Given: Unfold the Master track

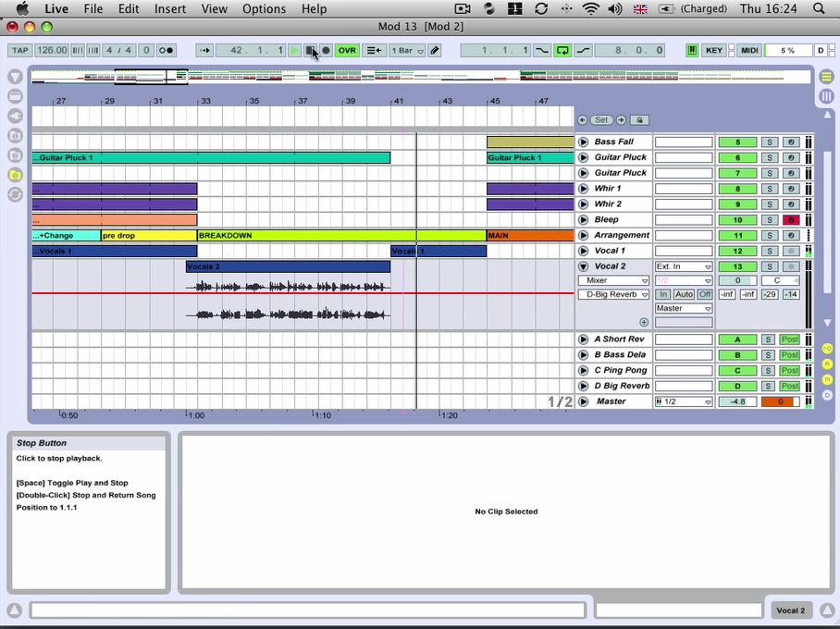Looking at the screenshot, I should [x=584, y=401].
